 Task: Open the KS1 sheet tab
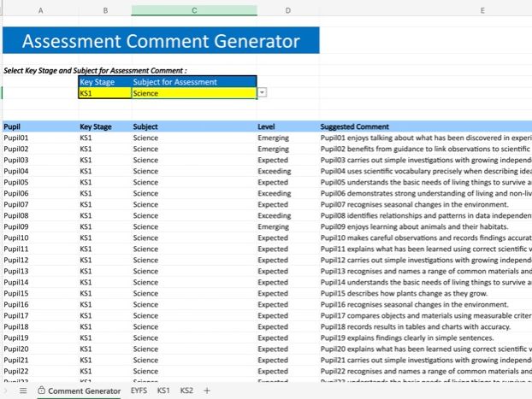point(163,390)
